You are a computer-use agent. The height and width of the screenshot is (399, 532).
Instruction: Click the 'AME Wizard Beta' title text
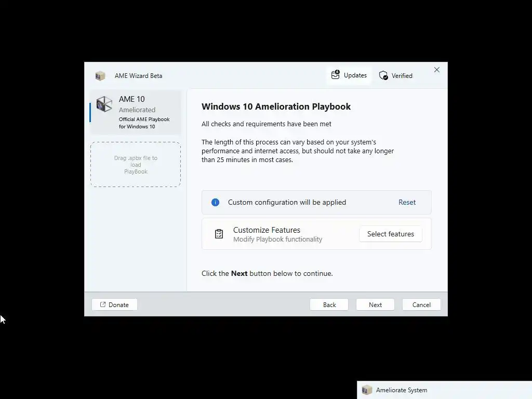click(138, 76)
